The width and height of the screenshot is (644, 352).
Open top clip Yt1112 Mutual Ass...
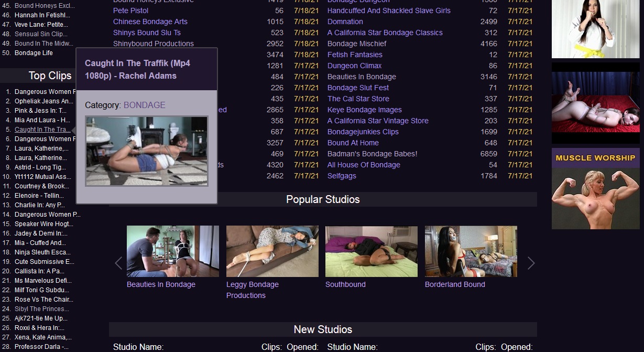tap(43, 177)
